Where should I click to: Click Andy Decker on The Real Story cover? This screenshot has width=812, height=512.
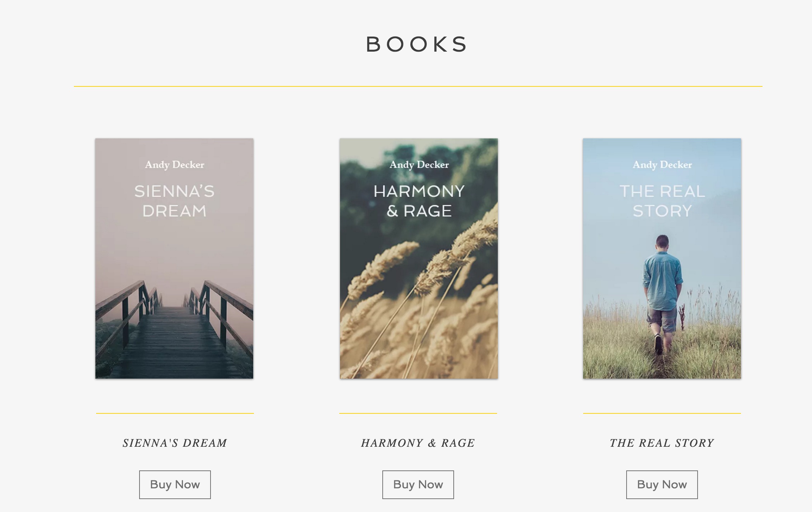[x=662, y=165]
